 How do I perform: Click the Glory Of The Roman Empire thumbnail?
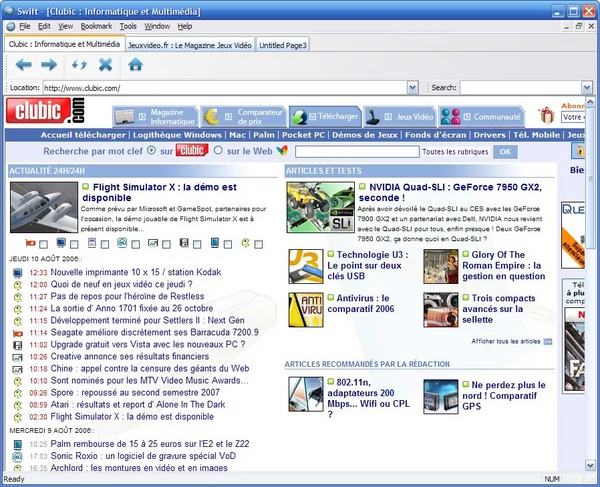coord(440,267)
